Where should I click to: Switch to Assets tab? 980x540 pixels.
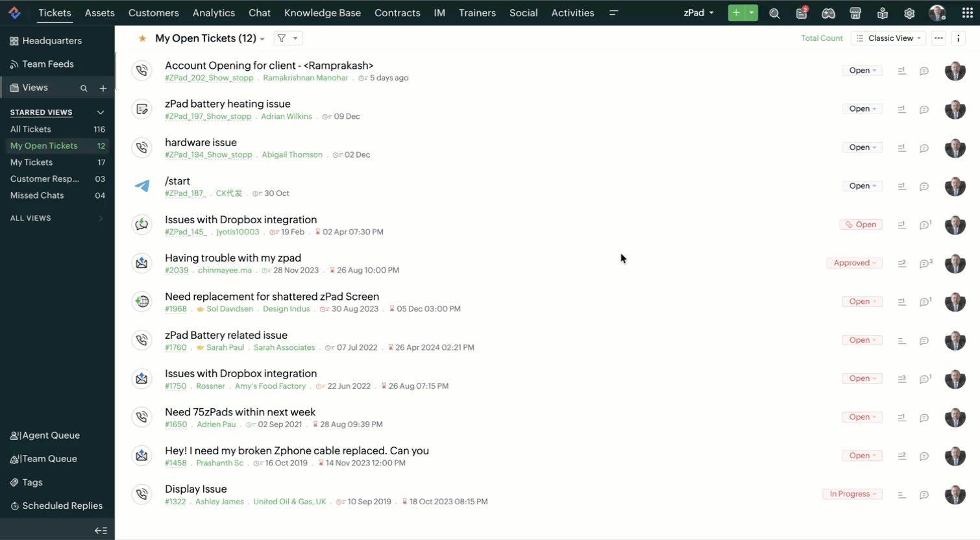point(99,12)
